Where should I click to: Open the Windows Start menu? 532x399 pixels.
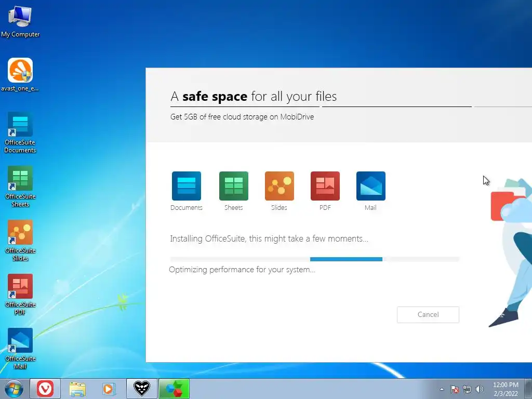pyautogui.click(x=14, y=389)
